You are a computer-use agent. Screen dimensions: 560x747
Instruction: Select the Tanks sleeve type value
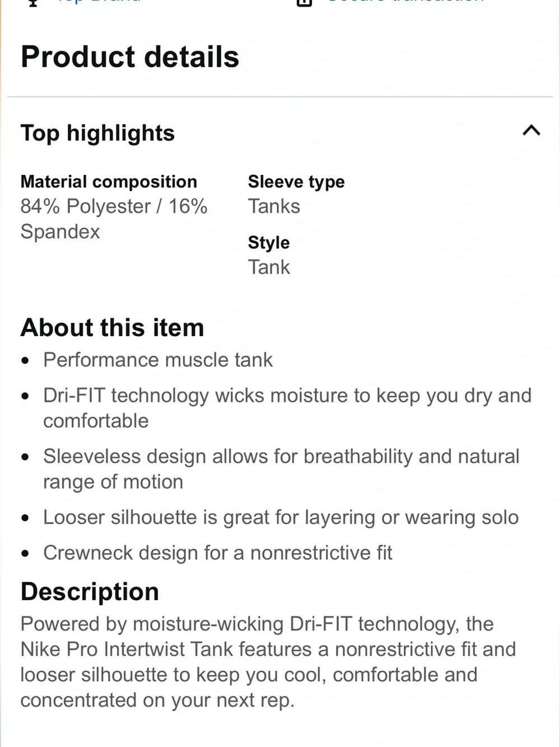[274, 206]
